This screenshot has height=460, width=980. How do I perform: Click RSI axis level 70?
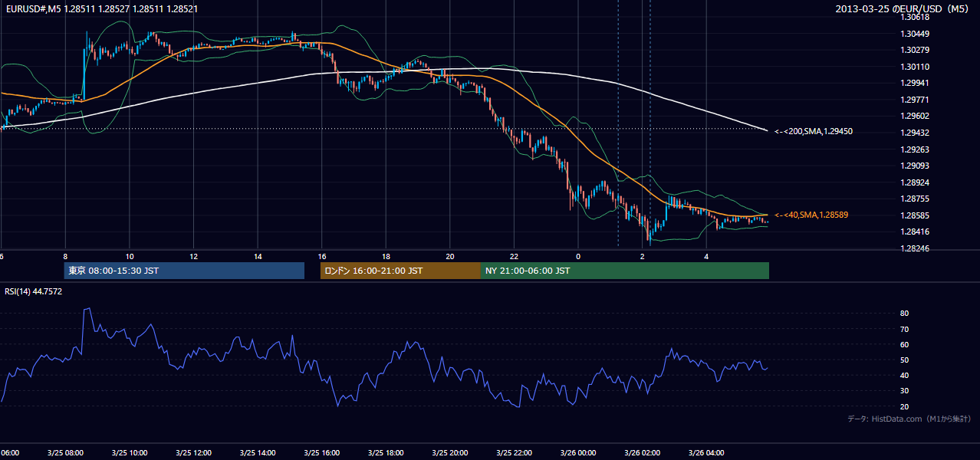(905, 329)
